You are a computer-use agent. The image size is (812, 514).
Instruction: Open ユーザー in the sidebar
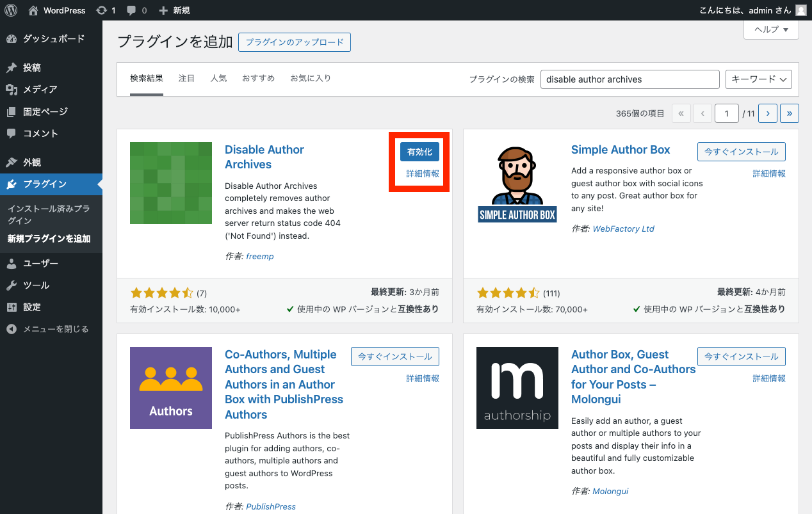pos(51,263)
